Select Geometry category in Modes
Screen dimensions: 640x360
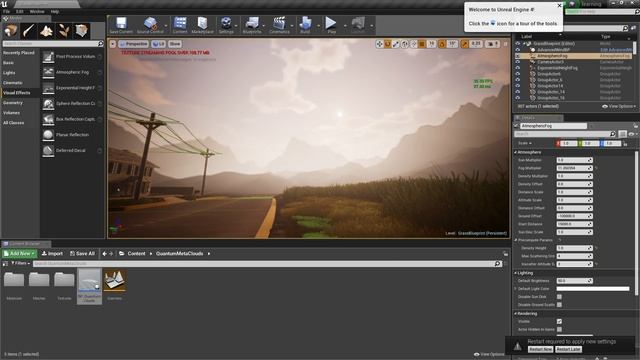point(13,103)
